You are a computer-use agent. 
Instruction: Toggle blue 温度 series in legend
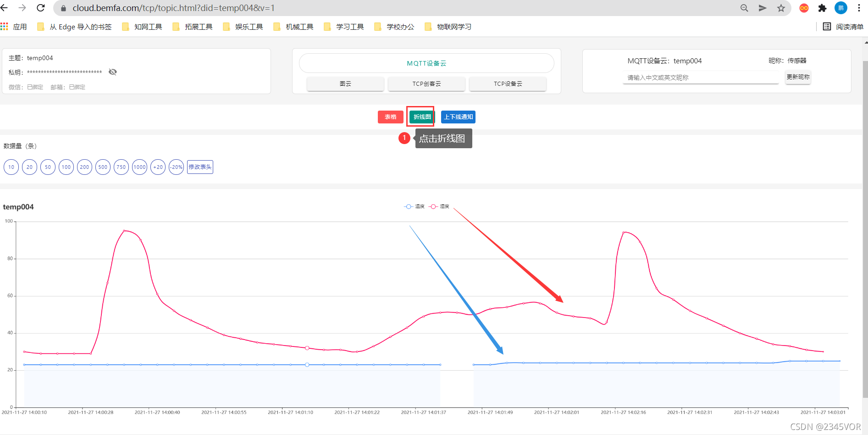coord(414,206)
